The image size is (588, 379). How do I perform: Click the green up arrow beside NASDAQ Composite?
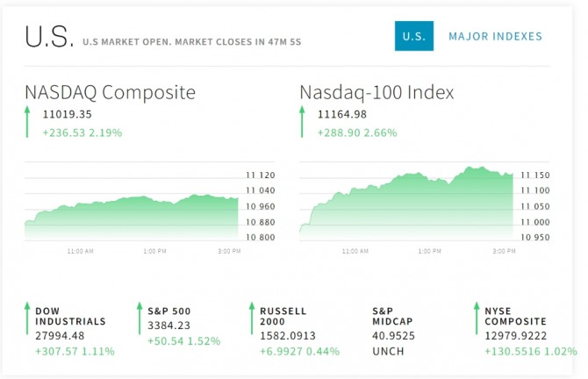click(x=27, y=123)
